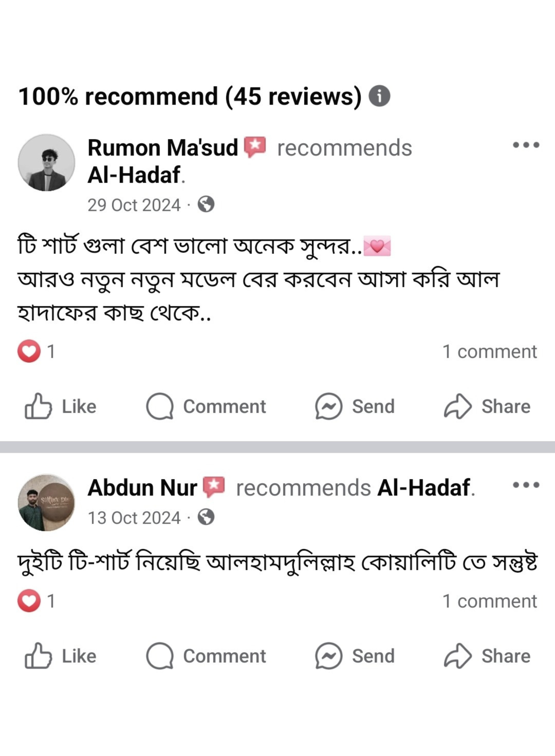This screenshot has width=555, height=756.
Task: Like Abdun Nur's review
Action: tap(60, 656)
